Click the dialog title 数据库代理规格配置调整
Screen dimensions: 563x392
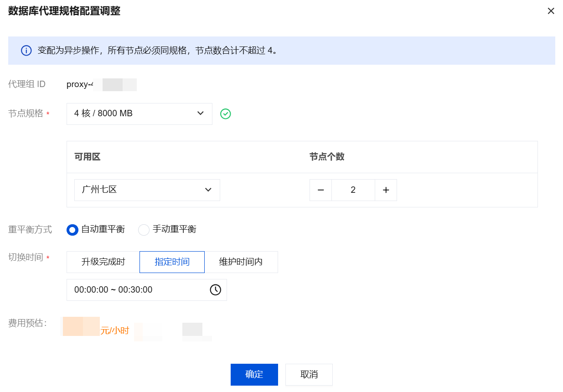click(x=64, y=11)
